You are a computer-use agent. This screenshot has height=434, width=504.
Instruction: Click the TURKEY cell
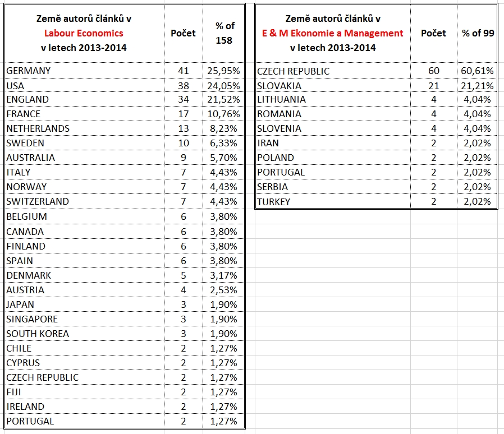pos(274,202)
